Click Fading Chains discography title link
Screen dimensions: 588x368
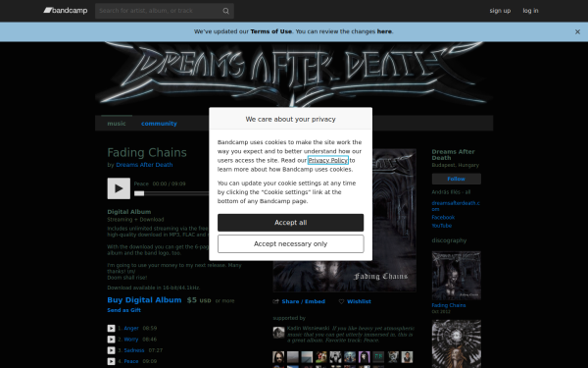[x=449, y=305]
